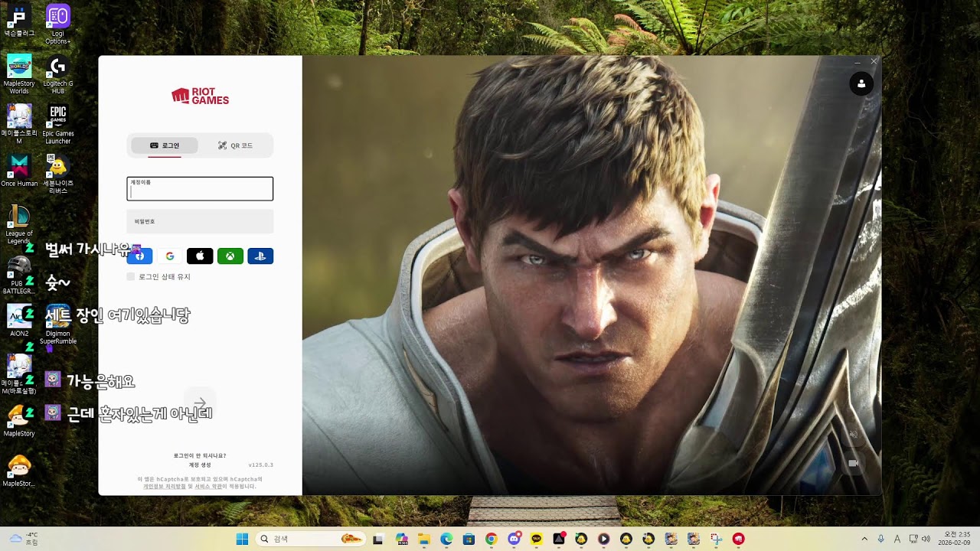Select the 로그인 tab
Screen dimensions: 980x551
[x=165, y=145]
